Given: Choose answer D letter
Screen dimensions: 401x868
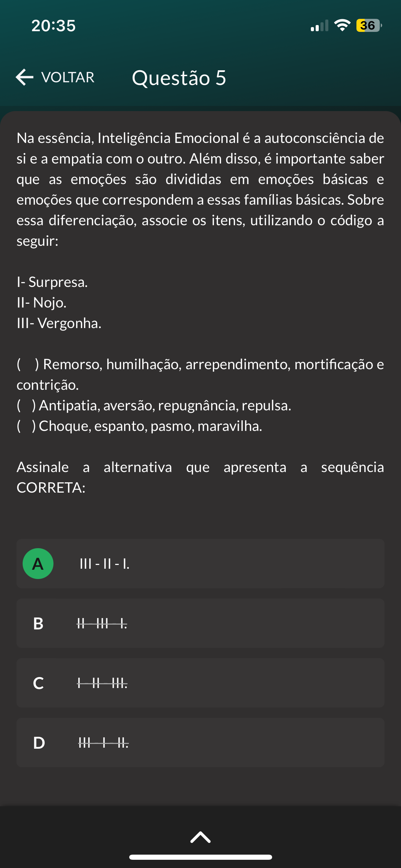Looking at the screenshot, I should coord(39,743).
